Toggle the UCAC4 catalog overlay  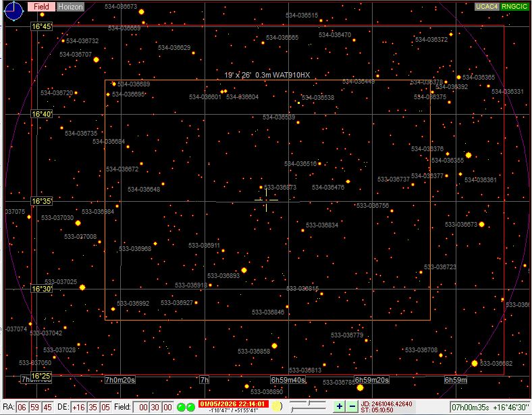coord(486,7)
